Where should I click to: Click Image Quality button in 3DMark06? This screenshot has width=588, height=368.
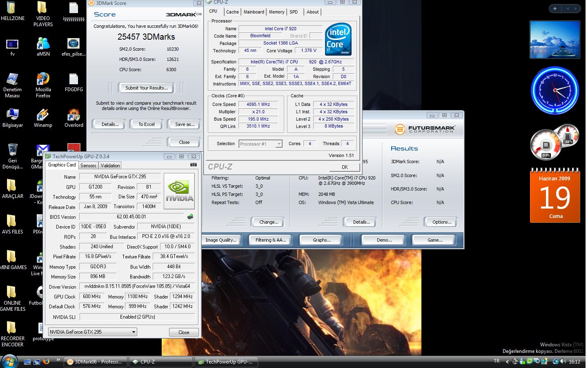(221, 240)
